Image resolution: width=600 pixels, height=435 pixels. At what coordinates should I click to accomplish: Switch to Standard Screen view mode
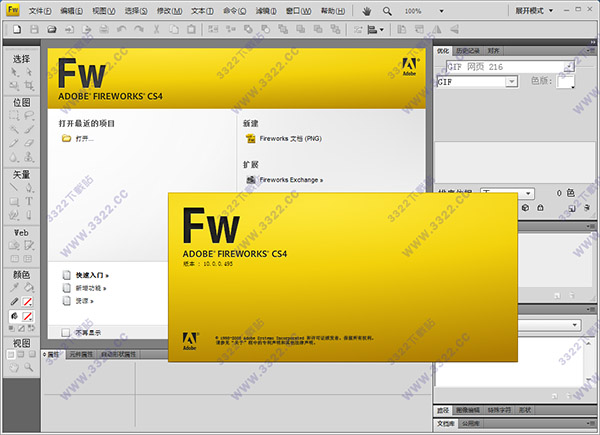click(11, 354)
